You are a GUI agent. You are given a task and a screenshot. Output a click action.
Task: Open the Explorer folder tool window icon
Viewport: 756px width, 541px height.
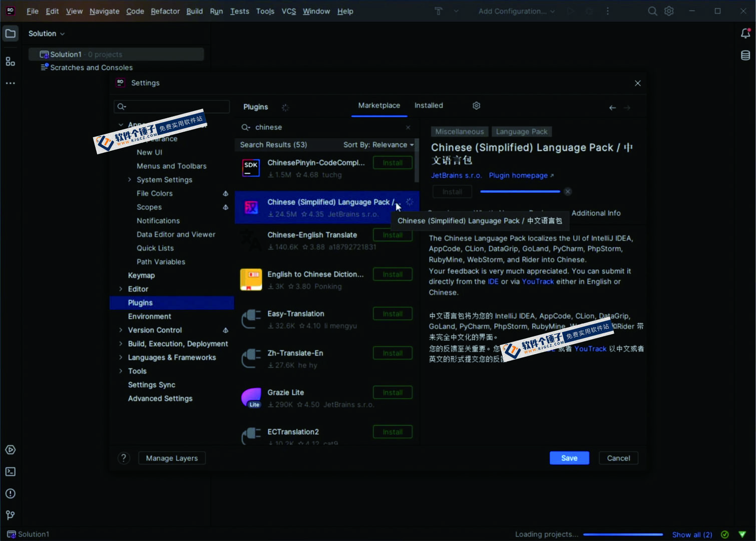point(10,34)
